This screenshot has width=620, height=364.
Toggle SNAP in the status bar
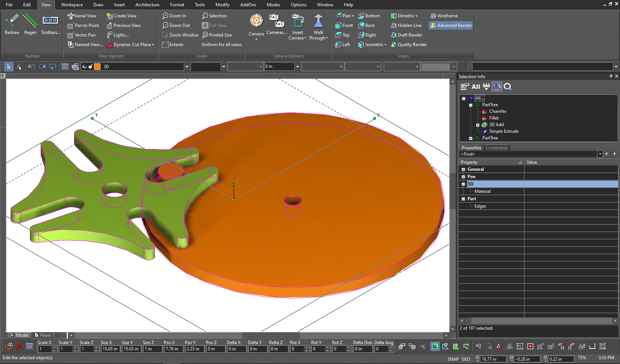[453, 359]
